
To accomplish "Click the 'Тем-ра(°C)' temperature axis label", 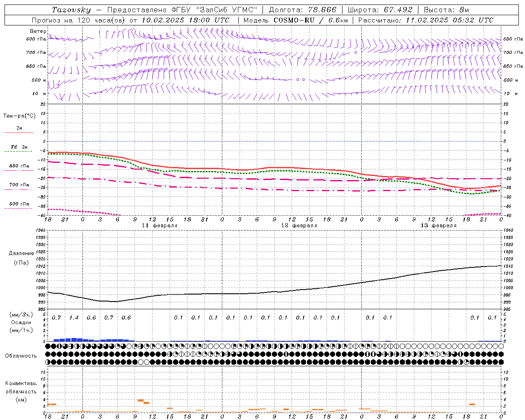I will click(19, 116).
